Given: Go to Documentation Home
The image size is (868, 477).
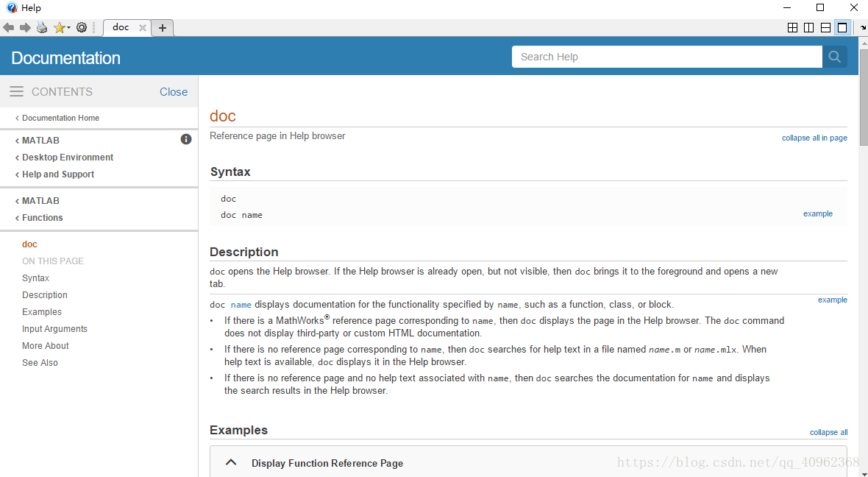Looking at the screenshot, I should pos(60,118).
